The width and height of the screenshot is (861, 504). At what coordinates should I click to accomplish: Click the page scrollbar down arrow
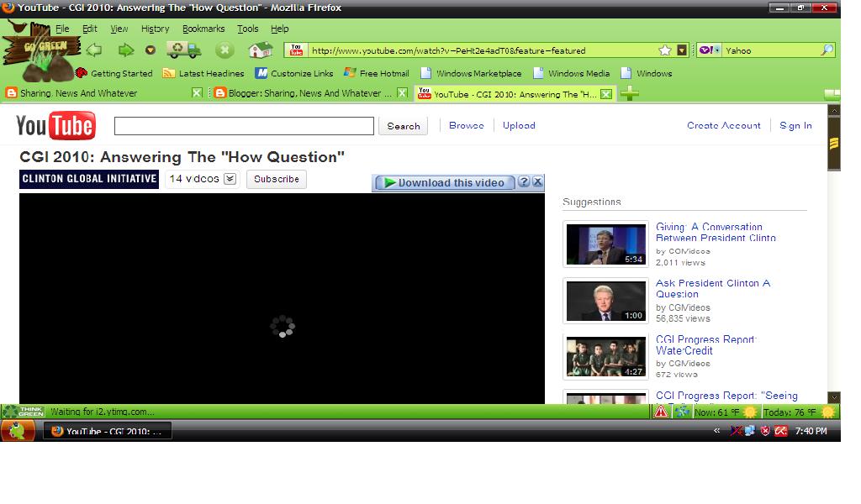point(834,397)
